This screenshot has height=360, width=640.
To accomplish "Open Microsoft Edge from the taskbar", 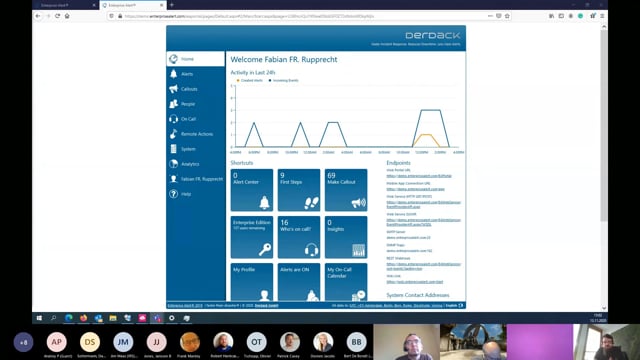I will [x=69, y=318].
